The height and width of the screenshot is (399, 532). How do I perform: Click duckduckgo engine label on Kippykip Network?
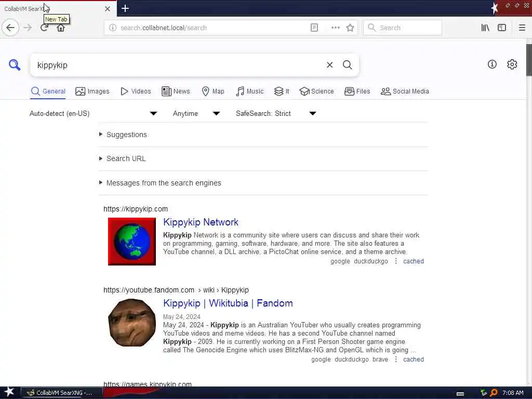tap(370, 261)
